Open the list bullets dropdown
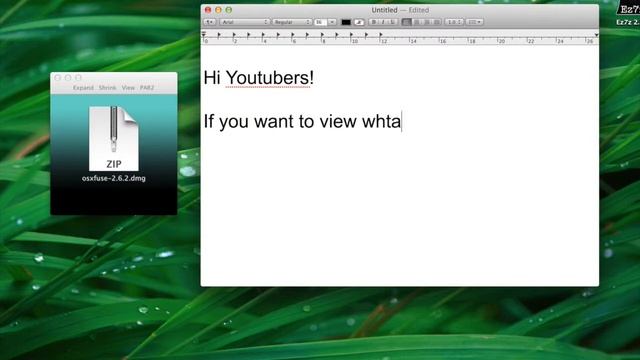Viewport: 640px width, 360px height. pyautogui.click(x=474, y=22)
